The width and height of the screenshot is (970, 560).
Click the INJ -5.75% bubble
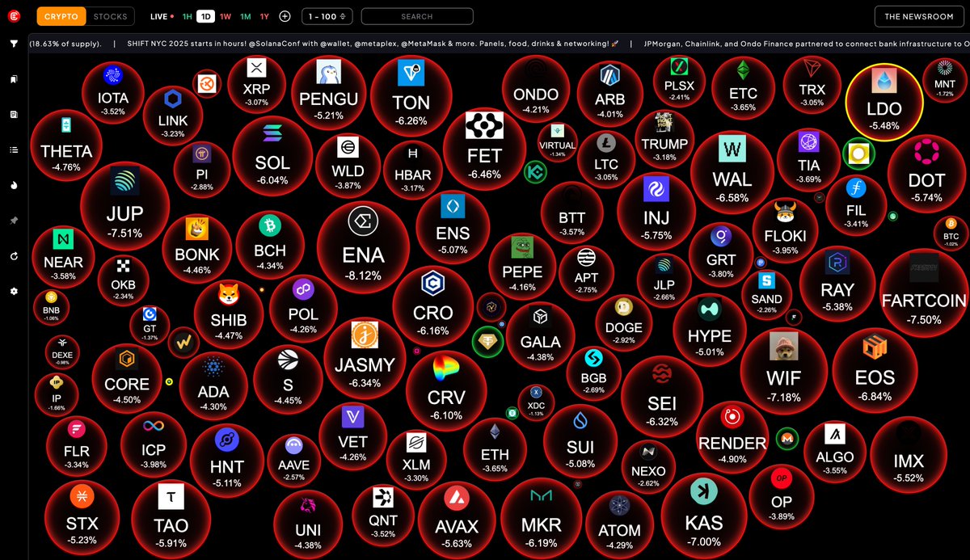(x=656, y=210)
